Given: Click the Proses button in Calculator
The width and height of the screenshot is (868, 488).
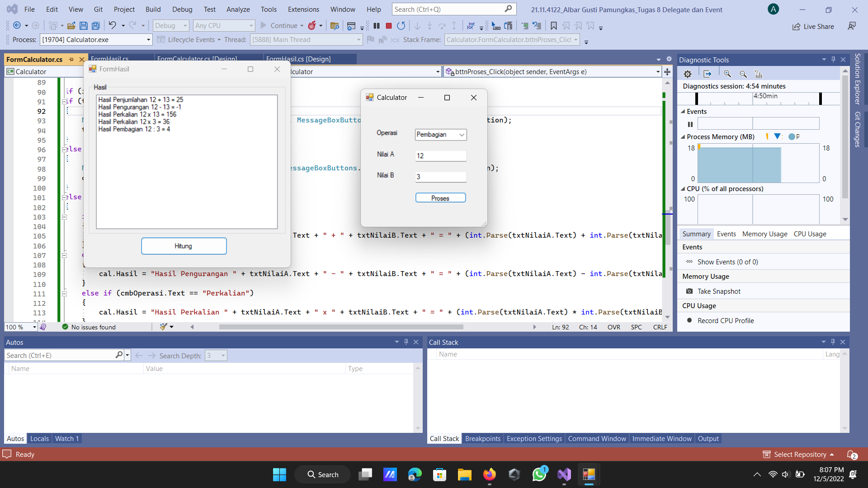Looking at the screenshot, I should pos(440,197).
